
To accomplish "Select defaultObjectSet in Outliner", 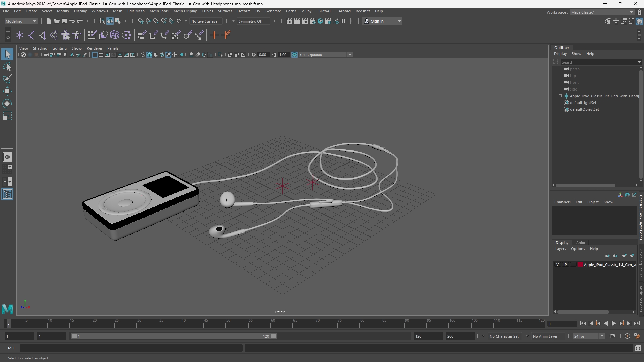I will 584,109.
